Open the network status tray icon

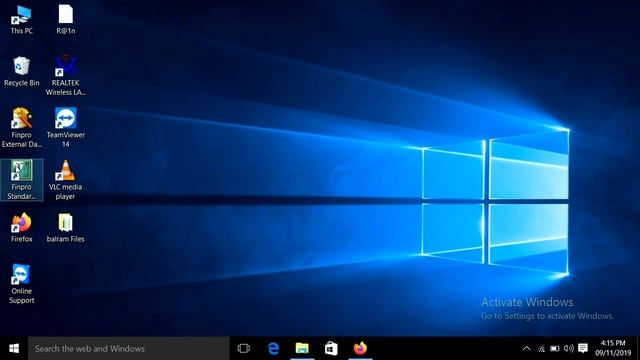(x=541, y=349)
